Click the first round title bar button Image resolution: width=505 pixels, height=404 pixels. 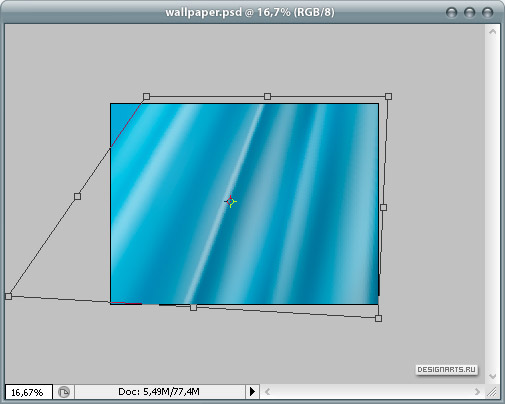451,13
